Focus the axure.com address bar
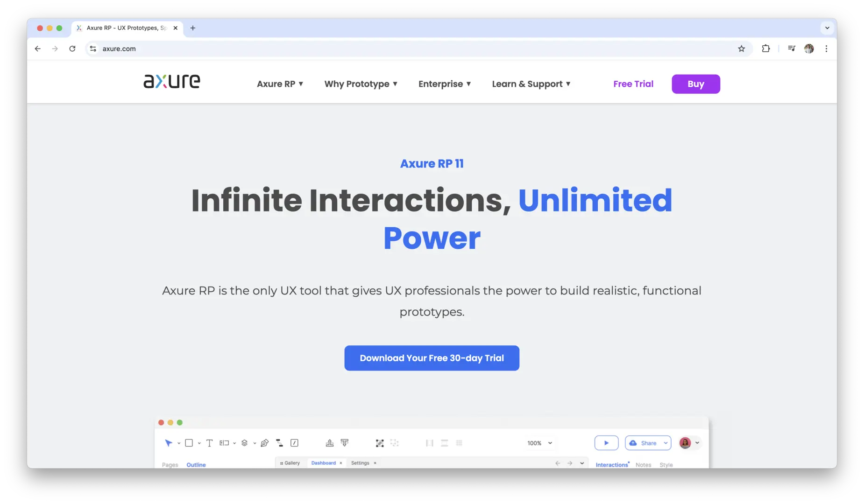Viewport: 864px width, 504px height. [x=416, y=49]
